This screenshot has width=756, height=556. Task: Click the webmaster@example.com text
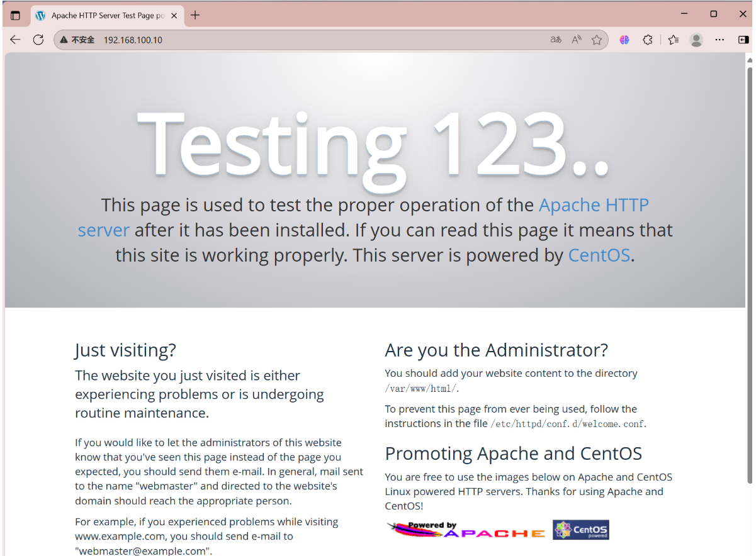144,551
